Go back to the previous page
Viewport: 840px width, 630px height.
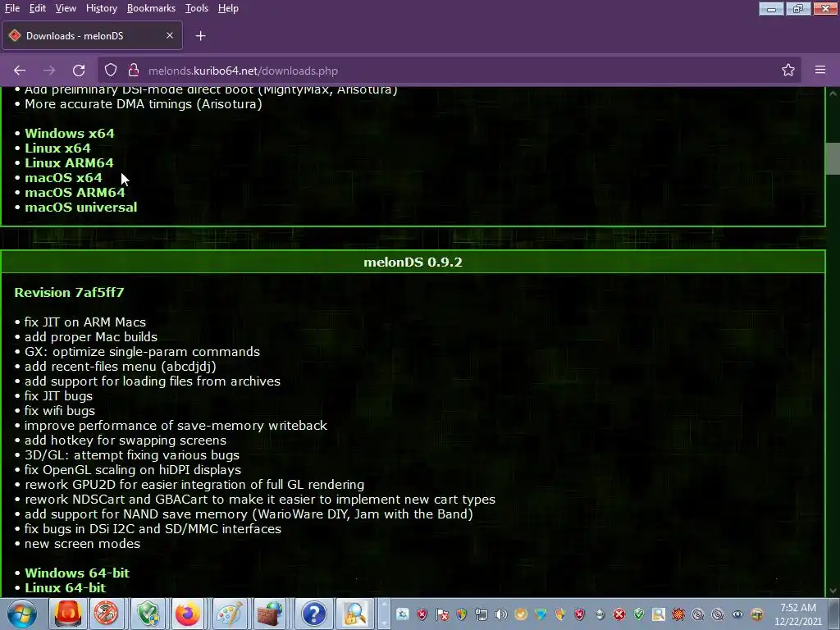(x=20, y=71)
